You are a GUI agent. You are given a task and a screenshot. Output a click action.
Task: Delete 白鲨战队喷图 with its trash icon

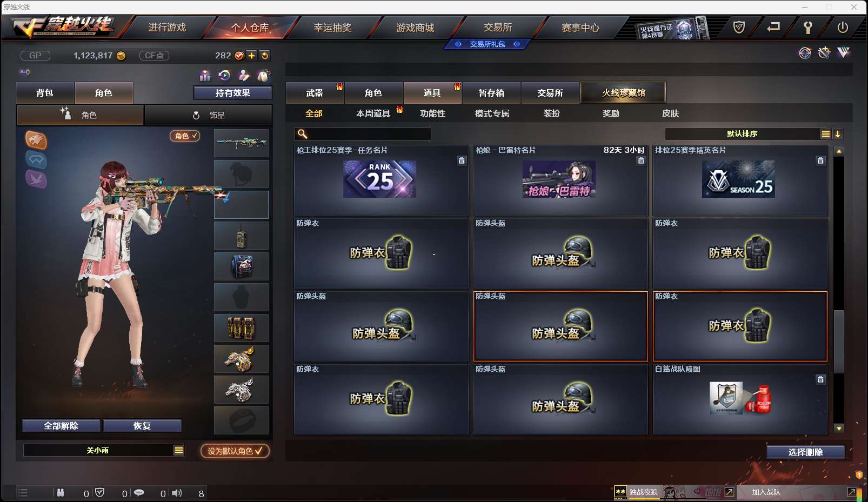820,379
